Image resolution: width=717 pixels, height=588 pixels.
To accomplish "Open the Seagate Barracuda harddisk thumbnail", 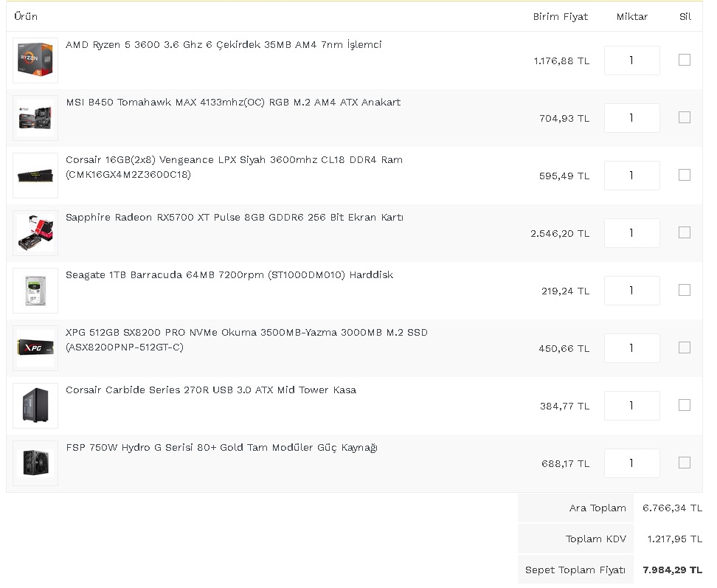I will (35, 291).
